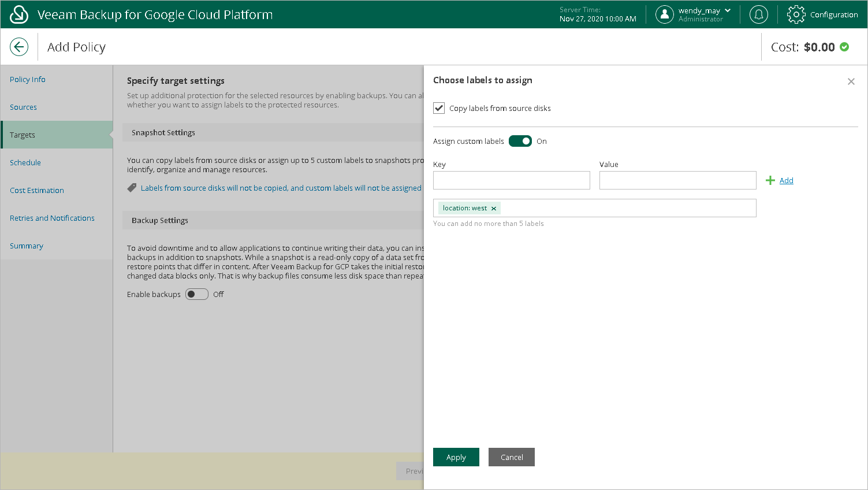Remove the location: west label
The width and height of the screenshot is (868, 490).
[494, 209]
